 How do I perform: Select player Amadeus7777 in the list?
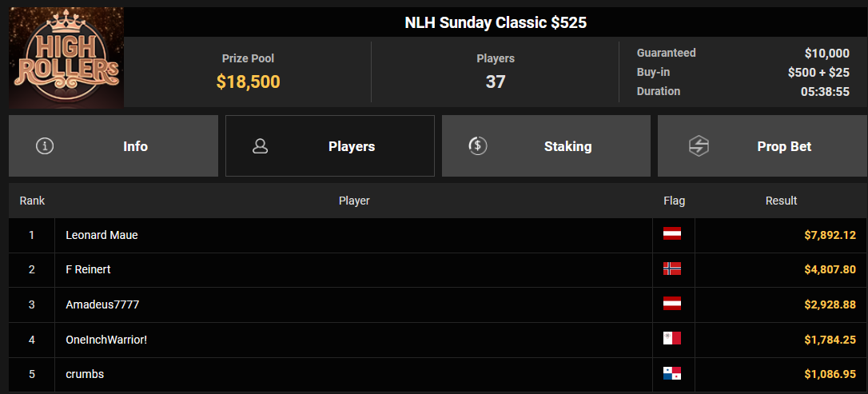(x=102, y=304)
